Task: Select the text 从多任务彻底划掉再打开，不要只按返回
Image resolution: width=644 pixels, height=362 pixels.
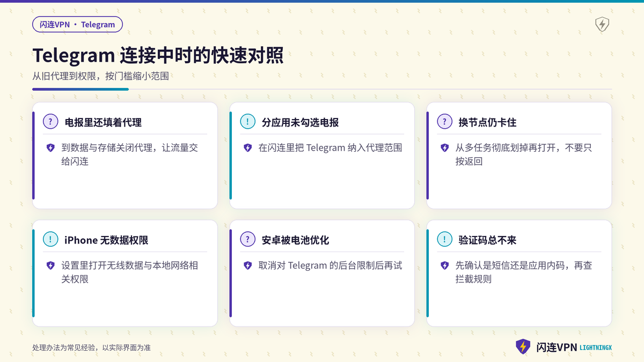Action: 523,154
